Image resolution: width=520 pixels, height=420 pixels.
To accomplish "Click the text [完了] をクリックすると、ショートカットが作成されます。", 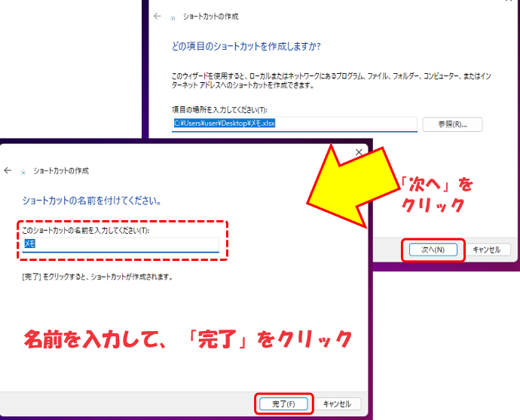I will pos(97,277).
